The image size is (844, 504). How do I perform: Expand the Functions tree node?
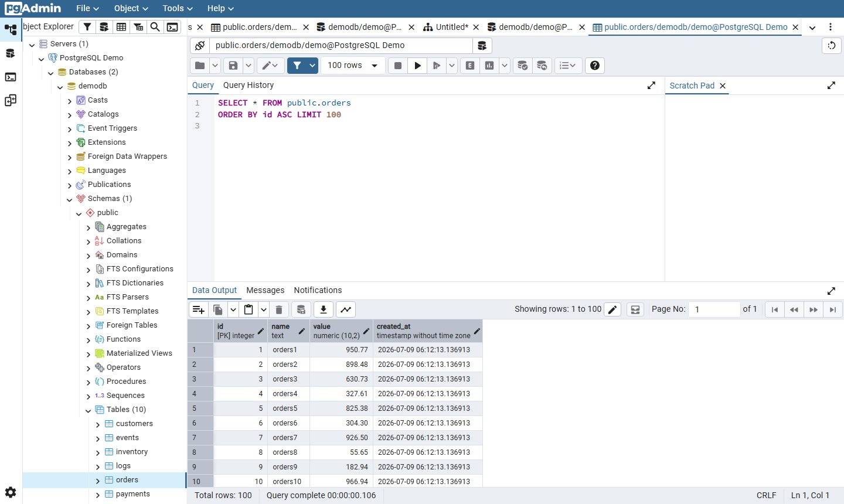(89, 339)
